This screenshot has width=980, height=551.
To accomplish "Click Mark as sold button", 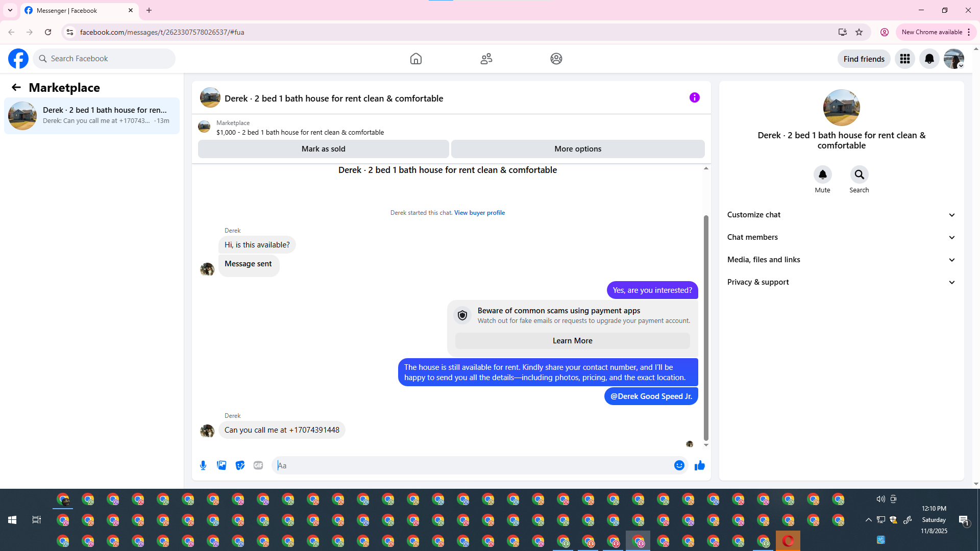I will tap(323, 149).
